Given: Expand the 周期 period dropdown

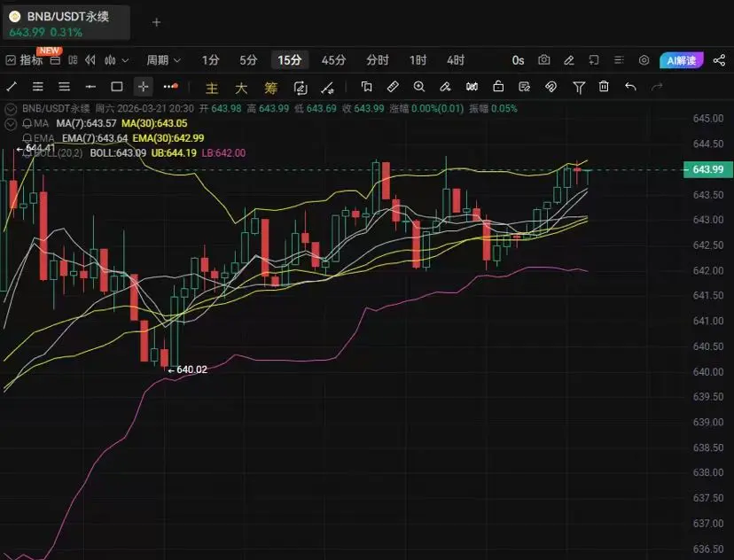Looking at the screenshot, I should [x=163, y=60].
